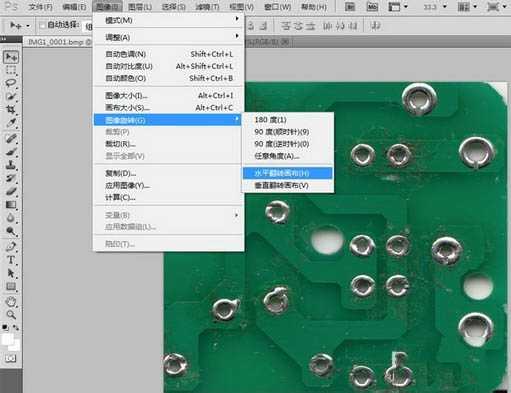Select the Rectangle shape tool

pyautogui.click(x=11, y=287)
